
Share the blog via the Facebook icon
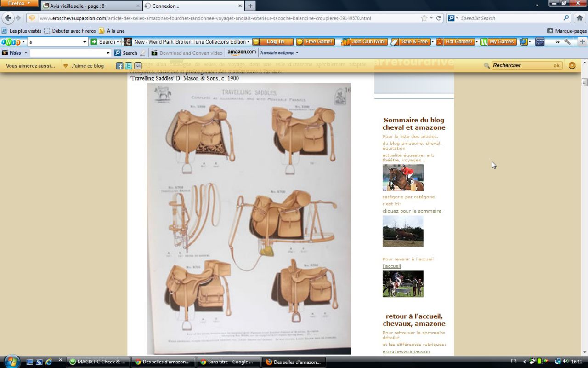click(x=119, y=66)
